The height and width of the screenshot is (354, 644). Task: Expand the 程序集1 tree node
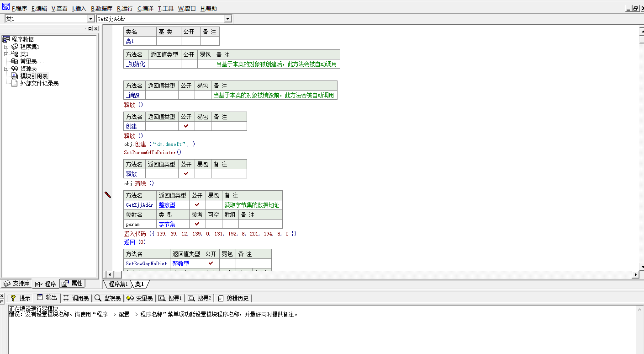click(6, 47)
